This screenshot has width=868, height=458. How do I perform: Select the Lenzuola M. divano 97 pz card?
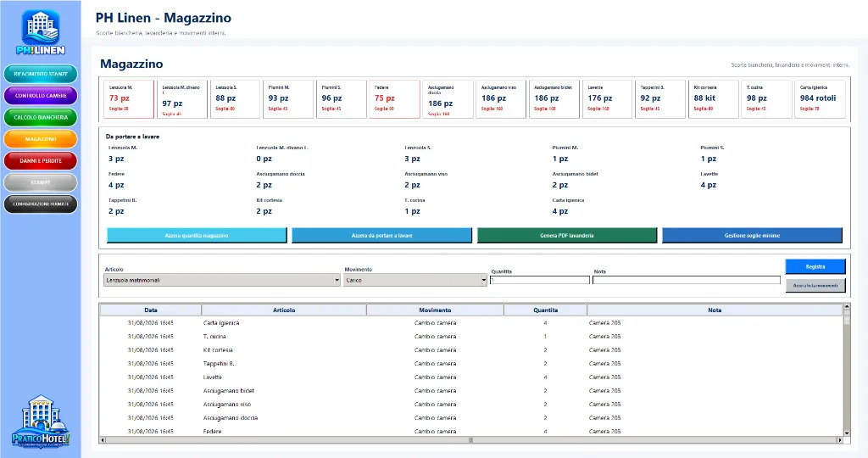182,99
